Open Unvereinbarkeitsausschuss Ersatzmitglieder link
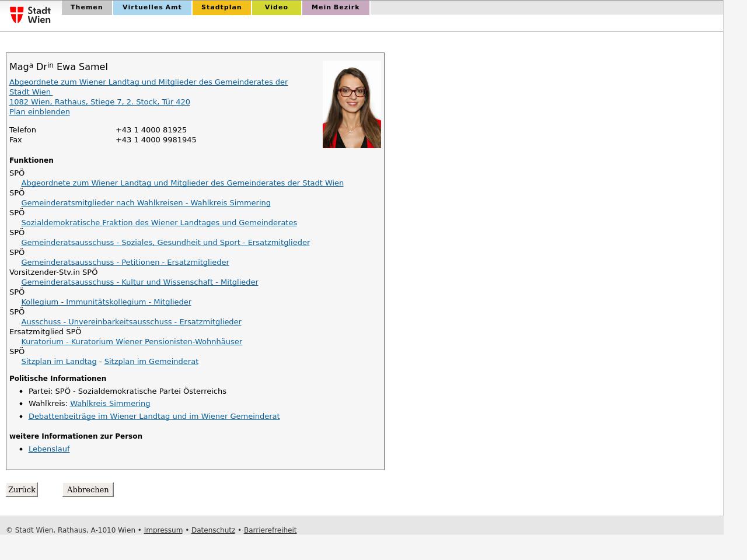 coord(131,321)
